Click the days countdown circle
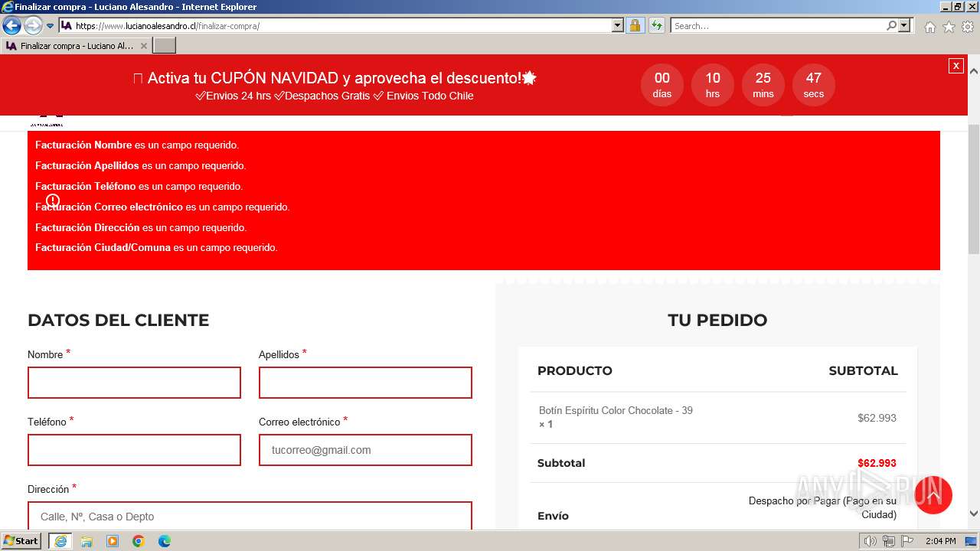 (662, 85)
